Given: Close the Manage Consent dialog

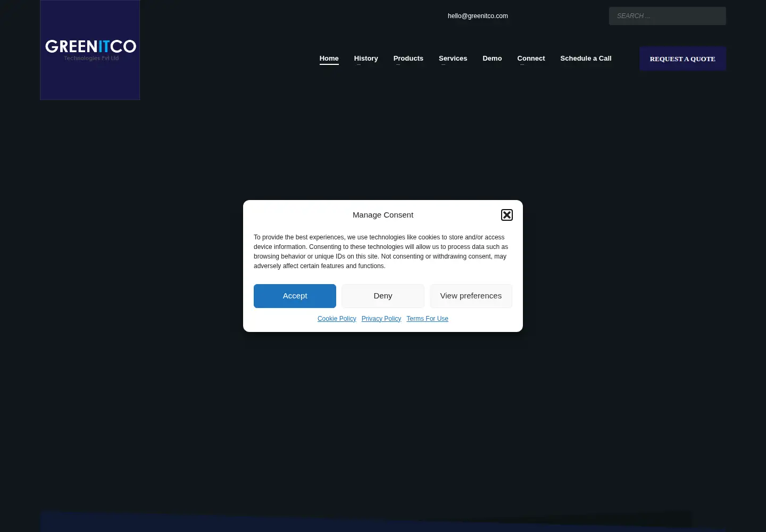Looking at the screenshot, I should tap(507, 215).
